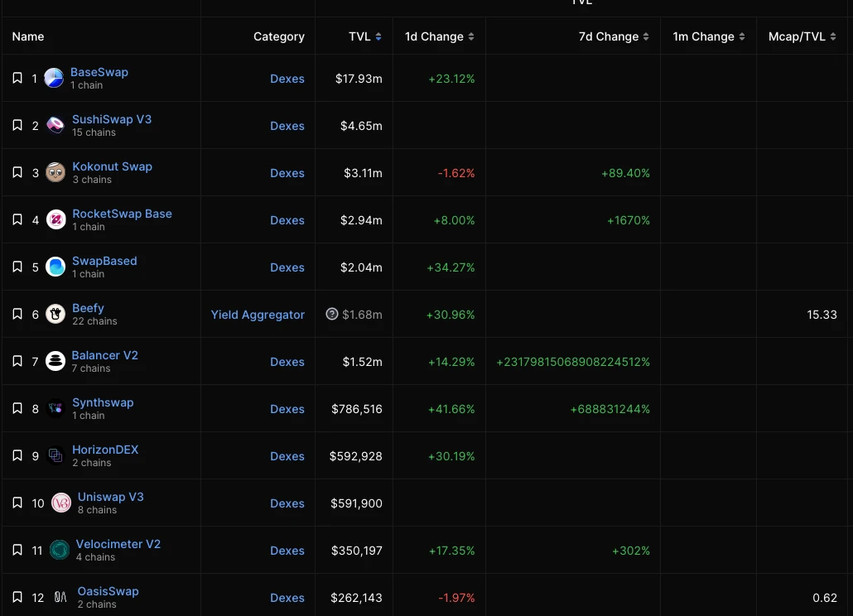Click the -1.97% 1d change value
The width and height of the screenshot is (853, 616).
[x=456, y=598]
